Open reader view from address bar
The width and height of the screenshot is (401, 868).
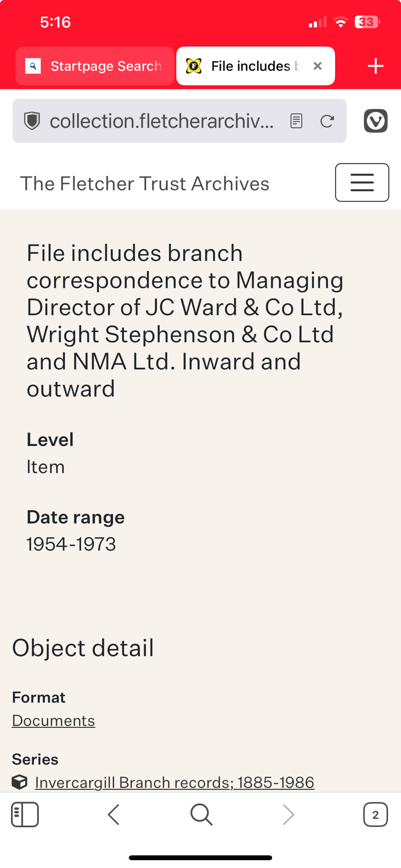tap(296, 121)
